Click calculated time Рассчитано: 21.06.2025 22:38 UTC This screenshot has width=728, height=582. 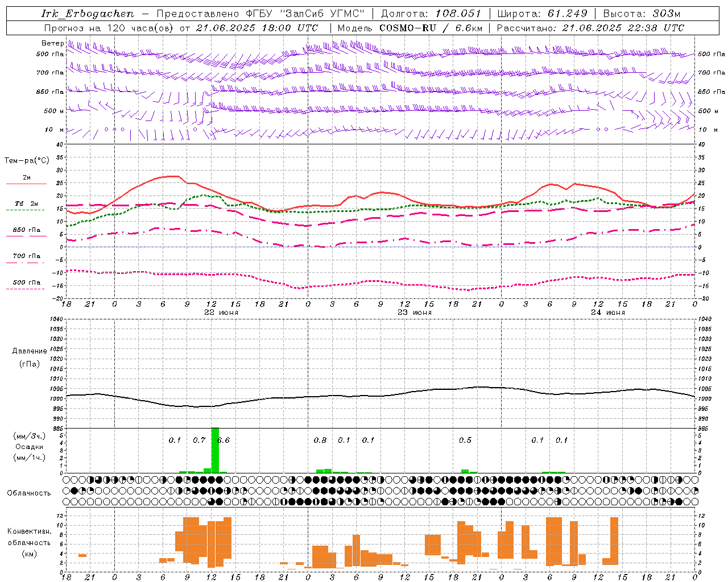590,28
